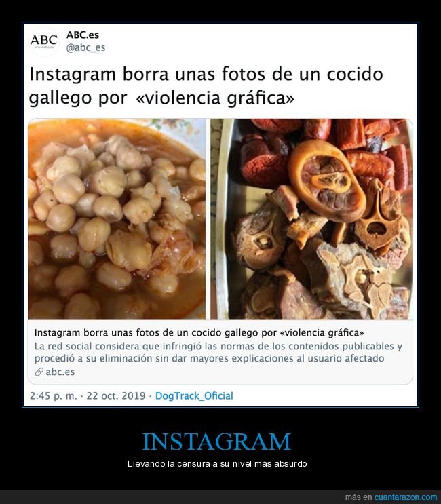Open the ABC.es account name
The height and width of the screenshot is (504, 441).
pos(83,35)
